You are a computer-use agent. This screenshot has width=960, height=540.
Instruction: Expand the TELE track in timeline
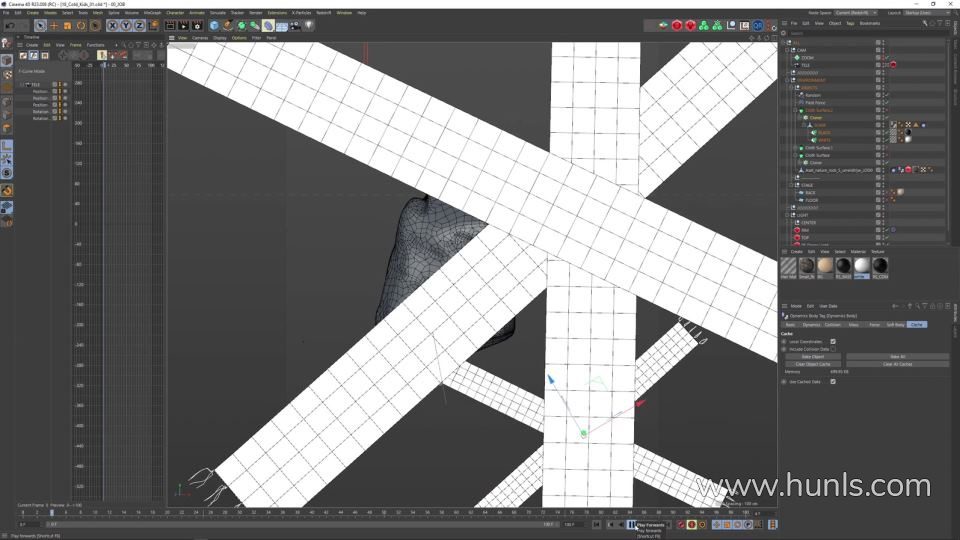click(x=23, y=84)
